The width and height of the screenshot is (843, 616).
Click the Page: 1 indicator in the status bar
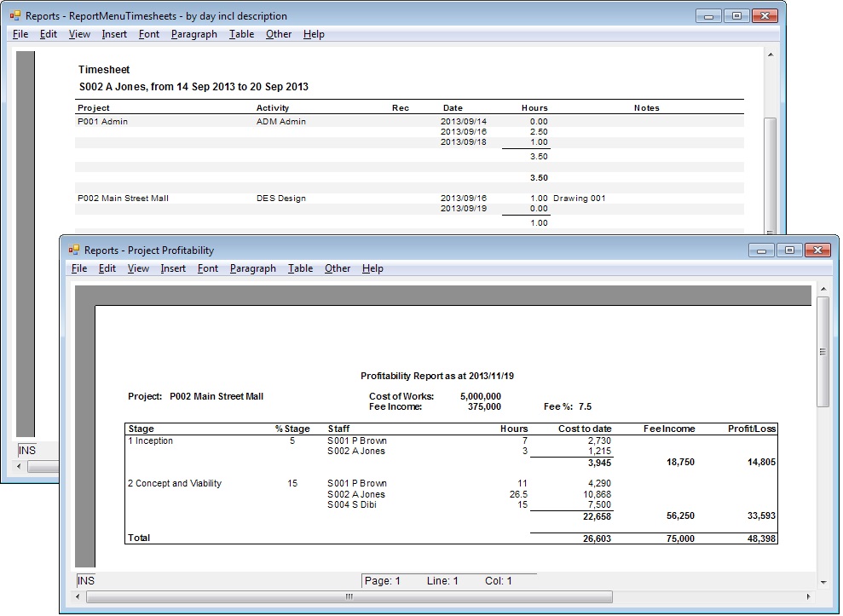pos(385,580)
